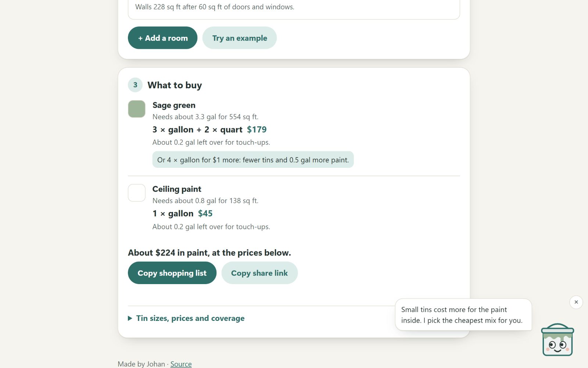Click the 4 × gallon alternative suggestion
The width and height of the screenshot is (588, 368).
[253, 160]
